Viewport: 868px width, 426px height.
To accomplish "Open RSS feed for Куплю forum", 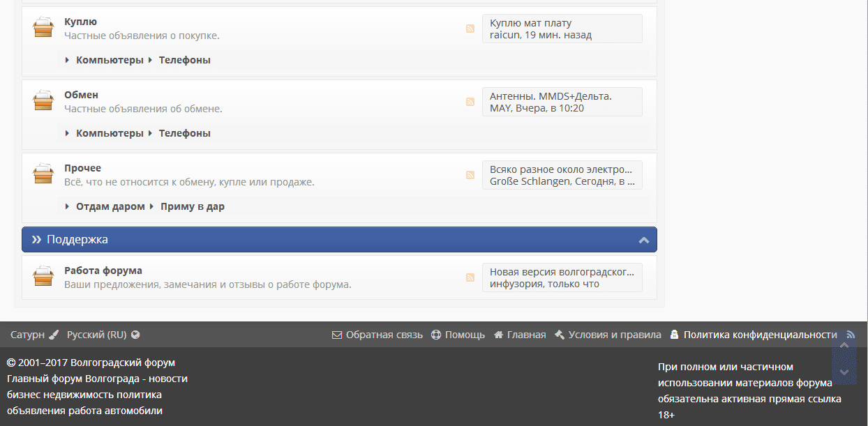I will coord(470,29).
